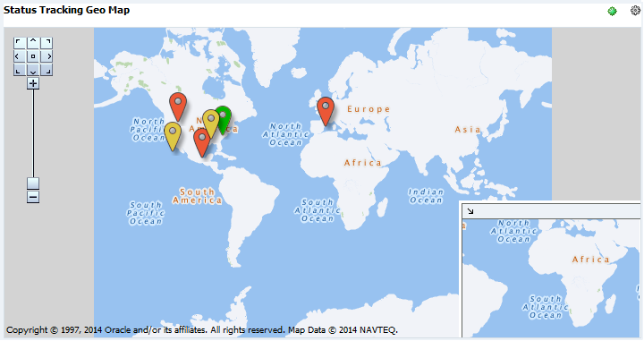Click 'South Pacific Ocean' label
Screen dimensions: 644x341
click(x=146, y=213)
